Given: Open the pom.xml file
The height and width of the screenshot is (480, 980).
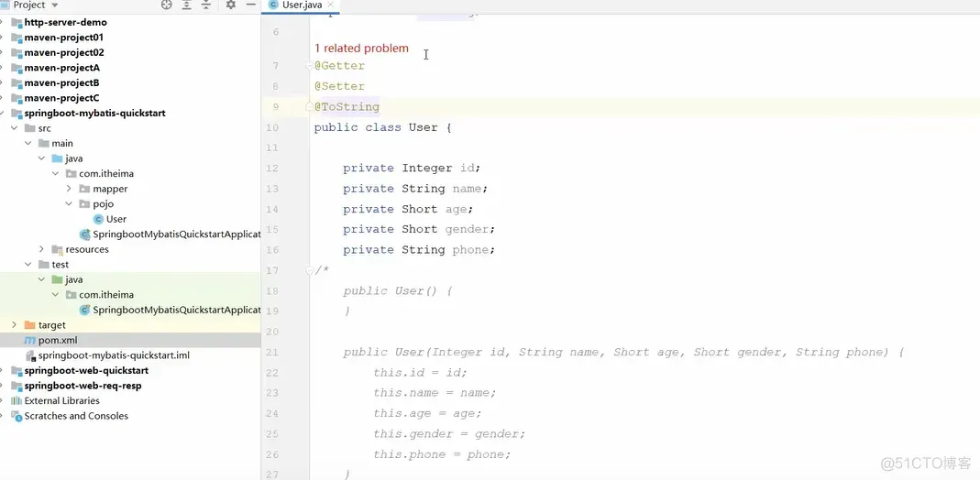Looking at the screenshot, I should click(58, 340).
